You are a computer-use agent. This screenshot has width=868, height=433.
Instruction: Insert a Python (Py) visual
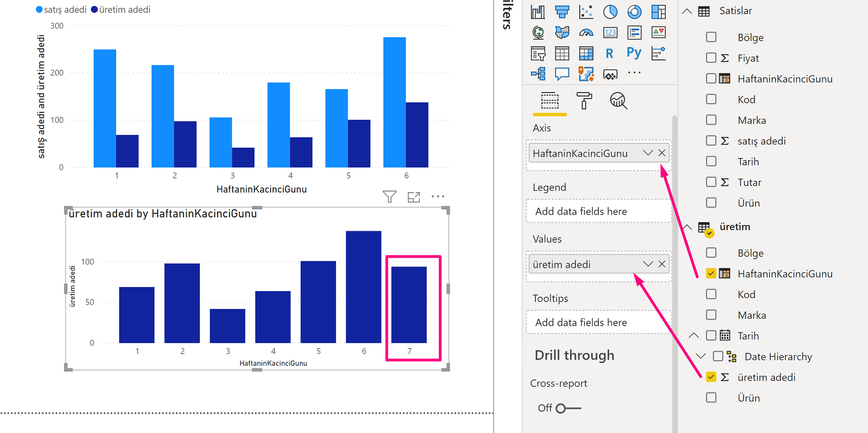click(634, 52)
